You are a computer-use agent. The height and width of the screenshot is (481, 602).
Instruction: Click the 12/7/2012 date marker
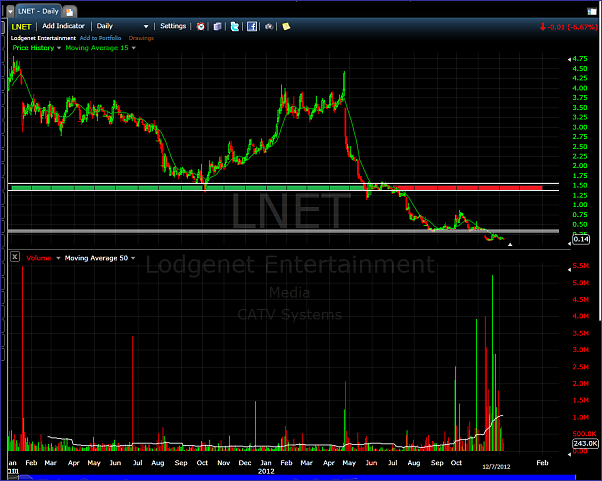[x=496, y=466]
